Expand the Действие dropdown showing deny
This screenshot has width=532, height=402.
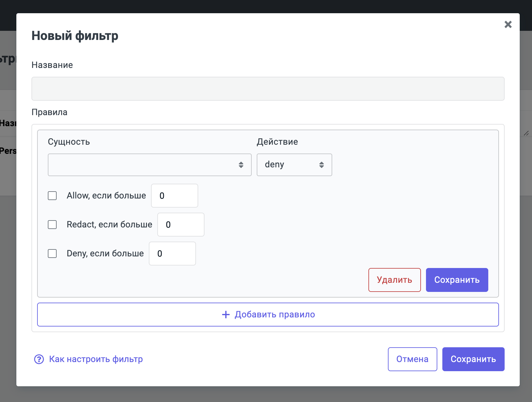coord(294,165)
